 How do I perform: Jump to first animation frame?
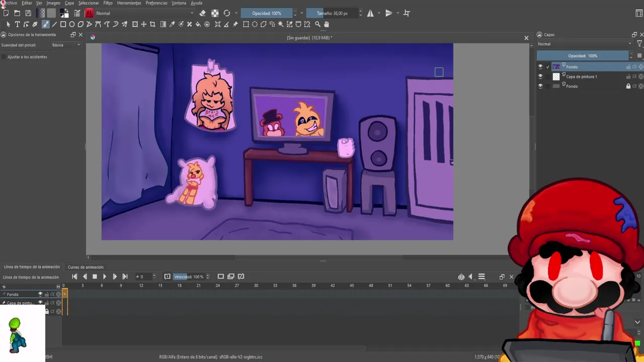[x=74, y=277]
